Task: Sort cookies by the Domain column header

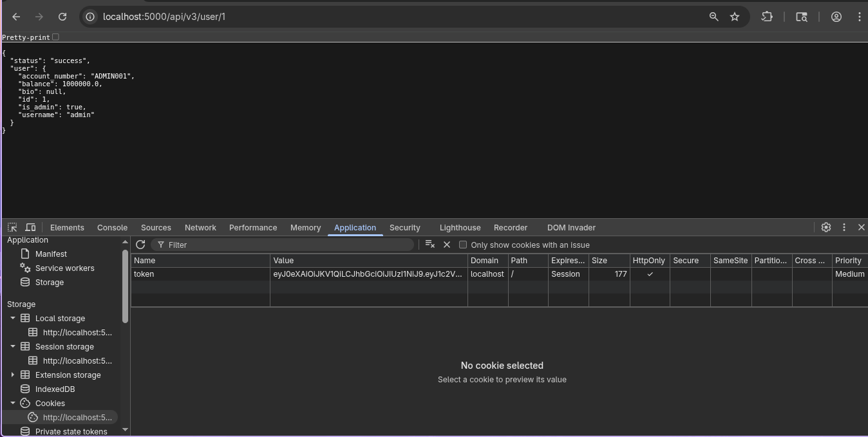Action: (x=488, y=261)
